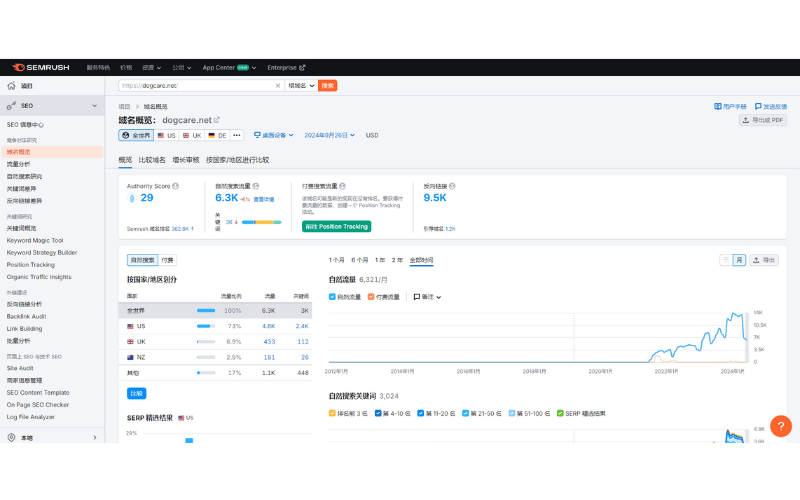Image resolution: width=800 pixels, height=500 pixels.
Task: Open the 根域名 scope dropdown
Action: [x=301, y=86]
